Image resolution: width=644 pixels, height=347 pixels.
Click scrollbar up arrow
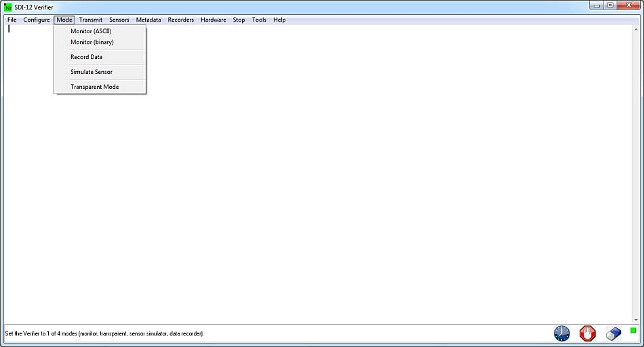[x=636, y=30]
